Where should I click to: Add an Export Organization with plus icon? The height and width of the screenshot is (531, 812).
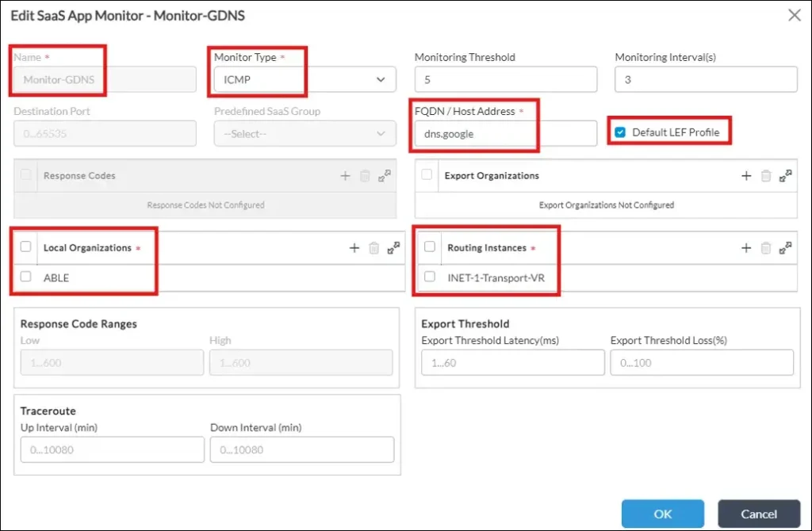tap(746, 176)
